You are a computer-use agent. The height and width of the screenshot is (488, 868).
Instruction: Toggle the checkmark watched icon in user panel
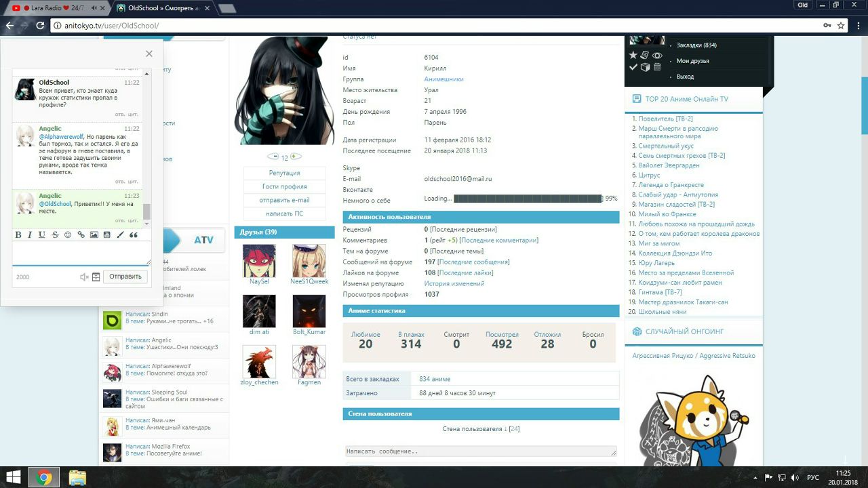tap(633, 67)
